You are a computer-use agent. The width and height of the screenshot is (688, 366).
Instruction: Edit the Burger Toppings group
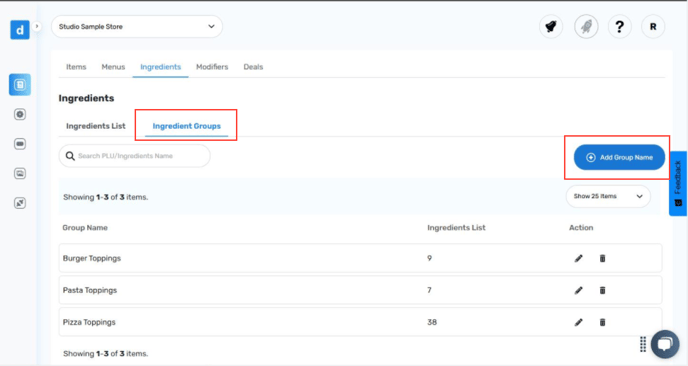[579, 258]
